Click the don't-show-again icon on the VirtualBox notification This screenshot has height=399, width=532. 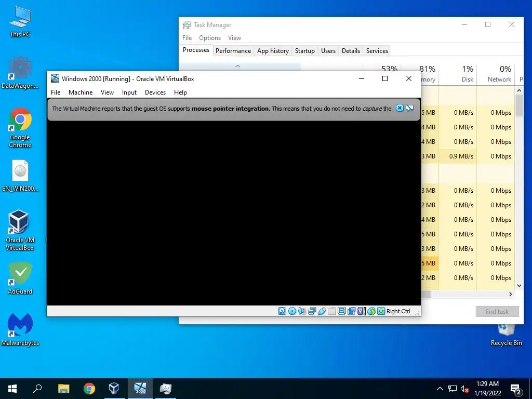click(410, 108)
